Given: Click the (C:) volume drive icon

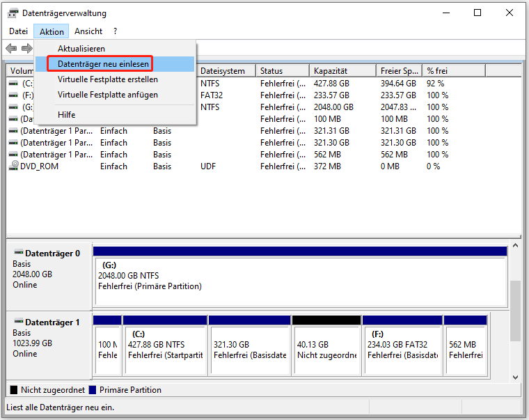Looking at the screenshot, I should pyautogui.click(x=13, y=84).
